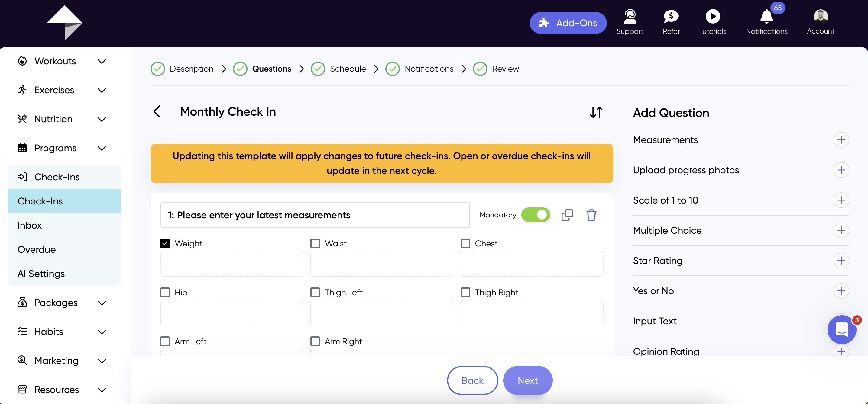
Task: Check the Chest checkbox
Action: [465, 243]
